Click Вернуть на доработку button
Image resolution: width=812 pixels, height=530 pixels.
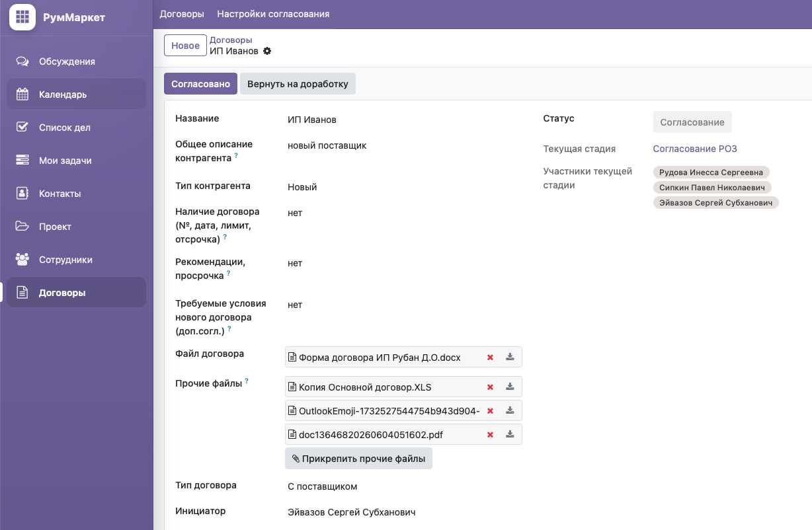pos(298,84)
